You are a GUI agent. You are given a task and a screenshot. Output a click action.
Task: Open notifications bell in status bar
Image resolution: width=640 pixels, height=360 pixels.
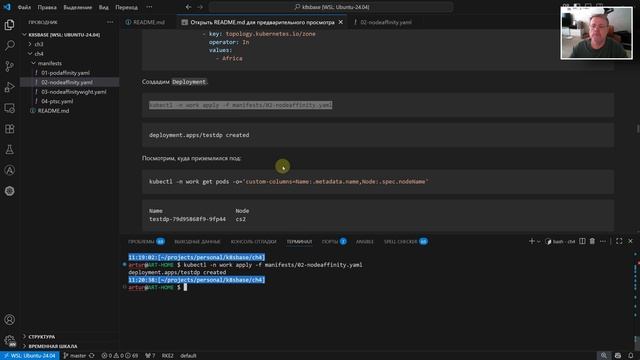pyautogui.click(x=631, y=356)
